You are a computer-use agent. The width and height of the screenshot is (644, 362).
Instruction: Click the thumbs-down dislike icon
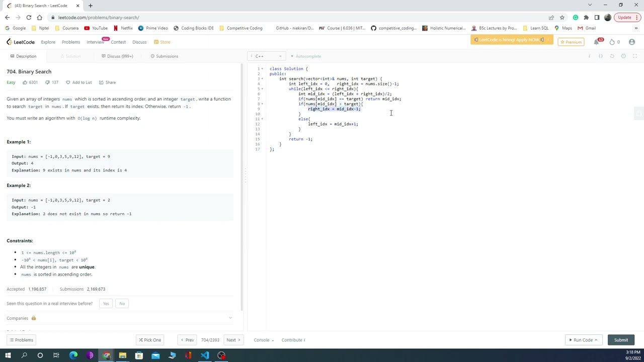tap(47, 82)
